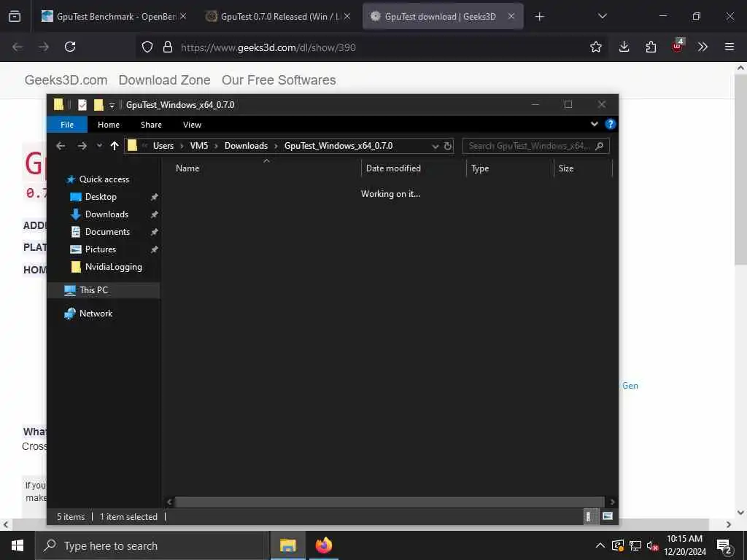Open Desktop from Quick access
Image resolution: width=747 pixels, height=560 pixels.
coord(101,197)
